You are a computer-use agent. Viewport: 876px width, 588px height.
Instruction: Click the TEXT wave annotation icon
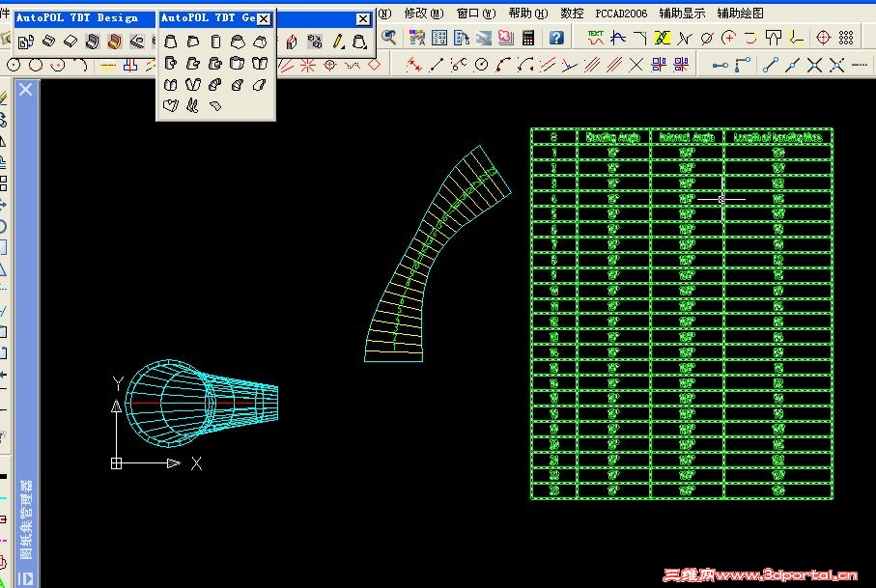click(x=596, y=38)
